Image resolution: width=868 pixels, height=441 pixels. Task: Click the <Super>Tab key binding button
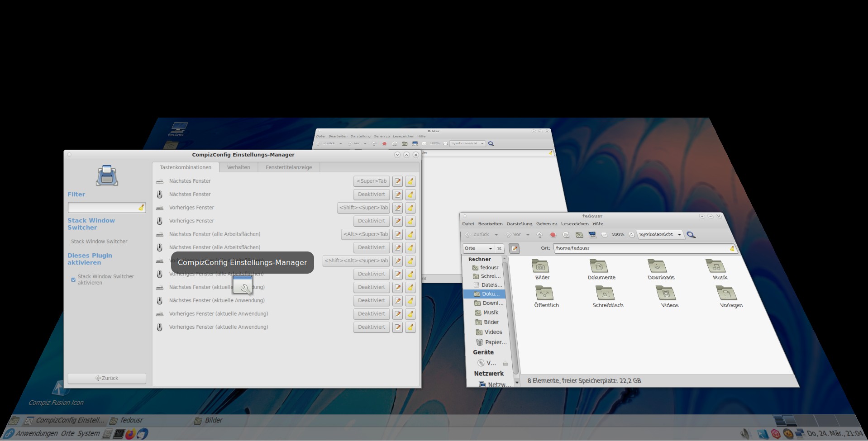click(372, 181)
